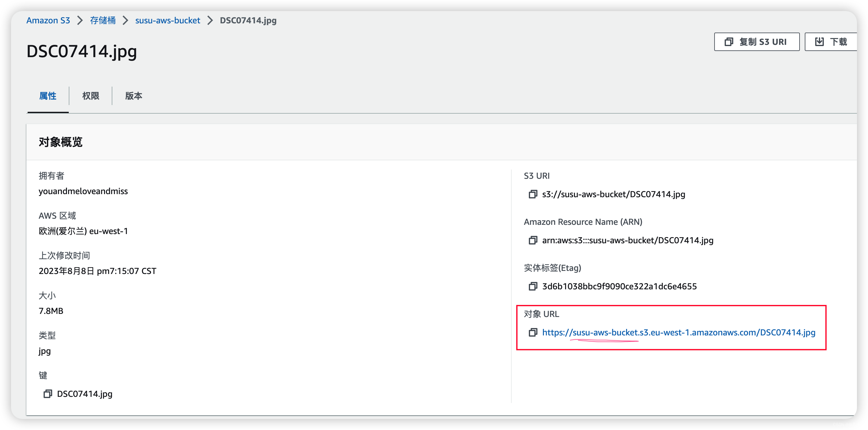
Task: Select the size value 7.8MB
Action: pos(51,311)
